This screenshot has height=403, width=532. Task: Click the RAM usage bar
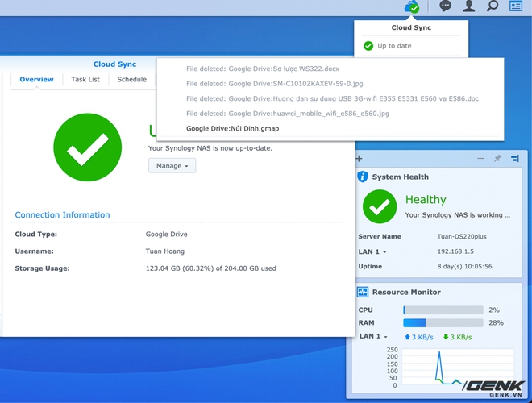(x=443, y=323)
